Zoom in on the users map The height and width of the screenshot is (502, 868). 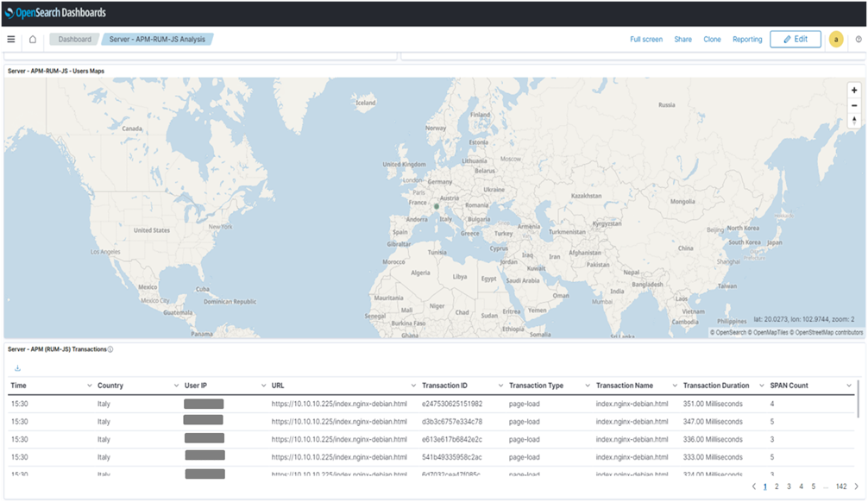[x=854, y=91]
